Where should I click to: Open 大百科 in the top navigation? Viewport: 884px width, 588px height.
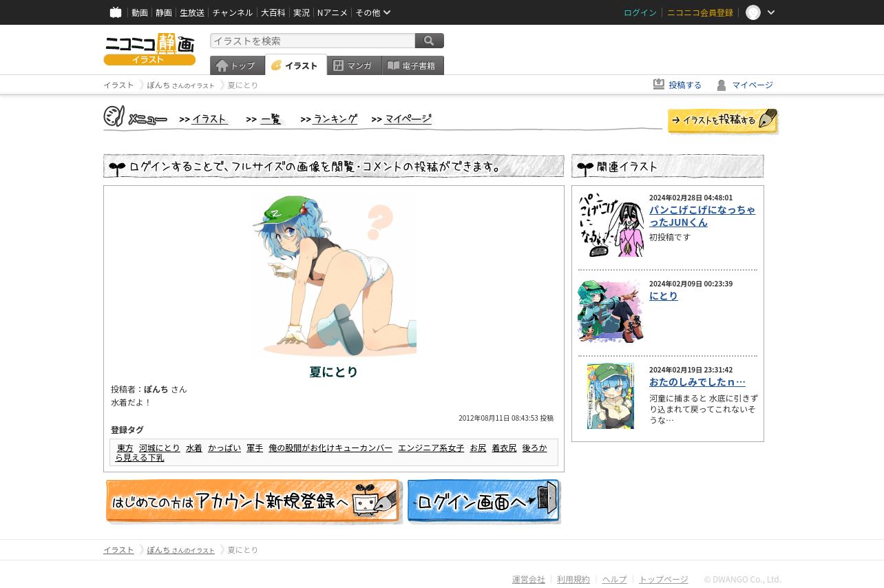coord(273,12)
